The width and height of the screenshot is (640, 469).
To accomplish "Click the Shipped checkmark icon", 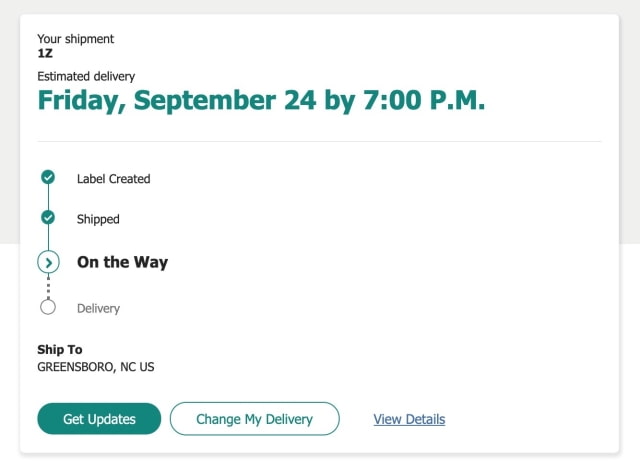I will [48, 217].
